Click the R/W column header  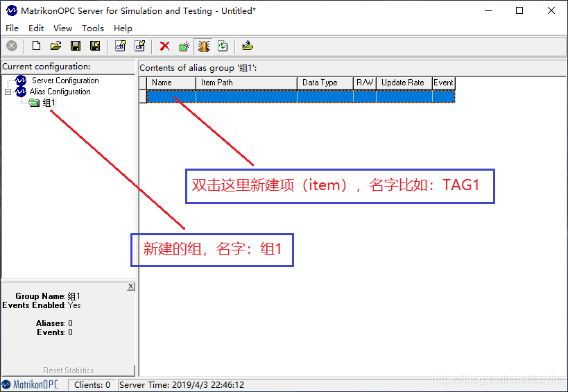pyautogui.click(x=365, y=83)
